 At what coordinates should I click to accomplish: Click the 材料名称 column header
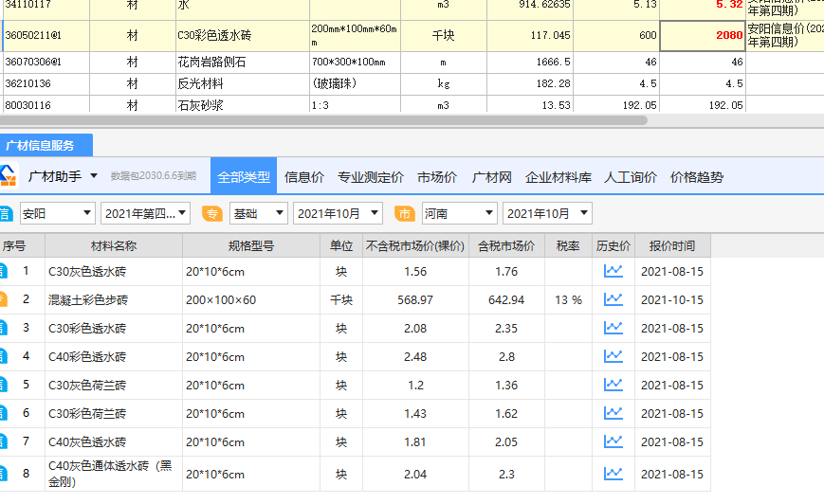coord(114,245)
